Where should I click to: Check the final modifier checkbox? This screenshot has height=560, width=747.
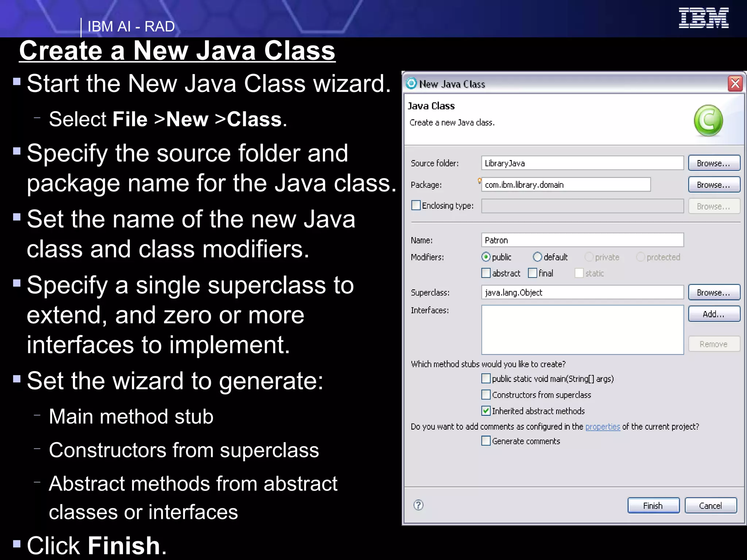[533, 273]
